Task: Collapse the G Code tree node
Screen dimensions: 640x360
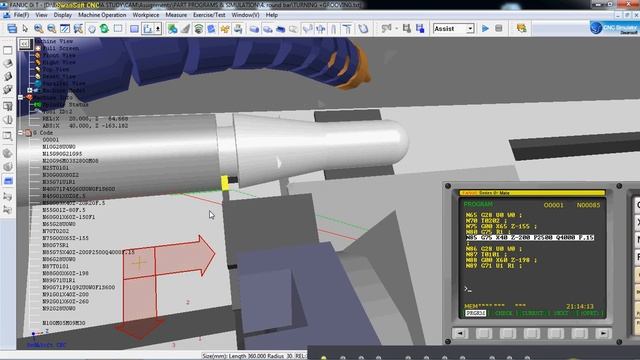Action: tap(20, 133)
